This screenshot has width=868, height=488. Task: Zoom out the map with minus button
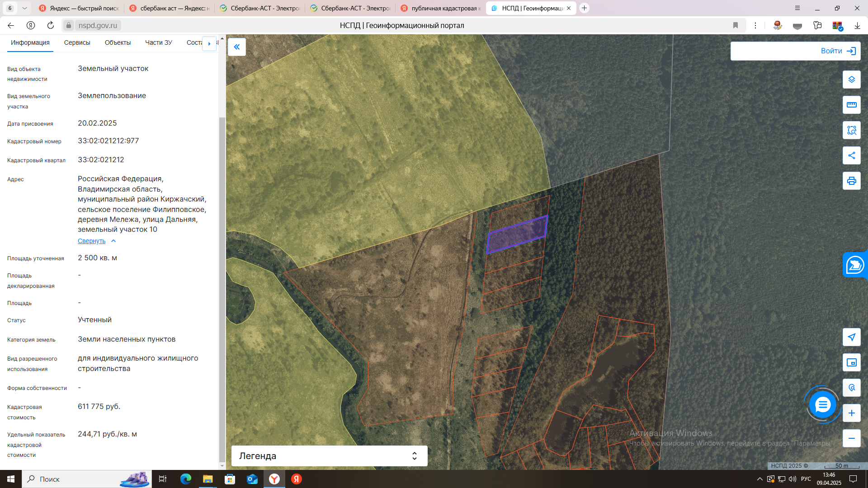[x=851, y=438]
